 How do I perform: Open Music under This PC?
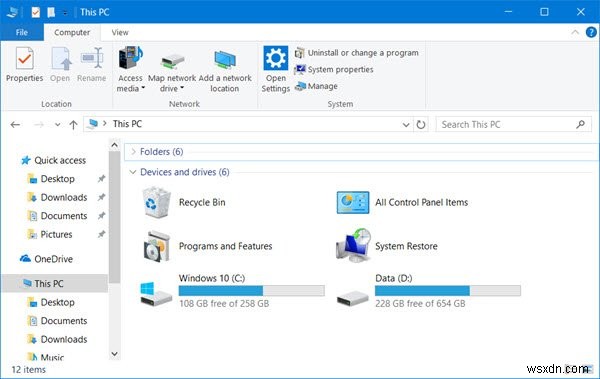[x=46, y=357]
